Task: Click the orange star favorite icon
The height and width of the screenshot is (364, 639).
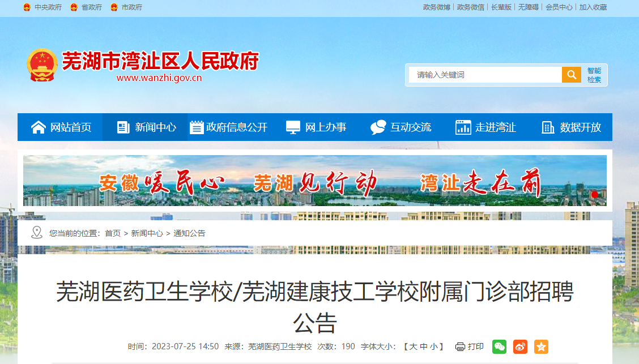Action: pos(541,346)
